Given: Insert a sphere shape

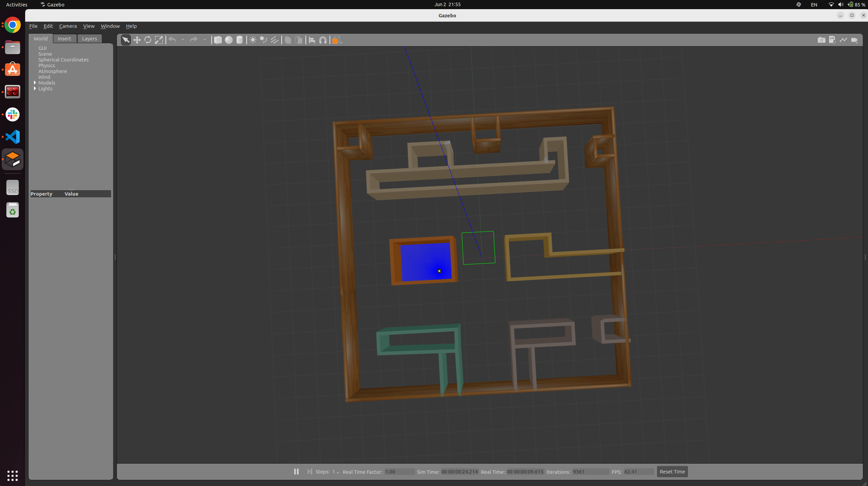Looking at the screenshot, I should coord(229,40).
